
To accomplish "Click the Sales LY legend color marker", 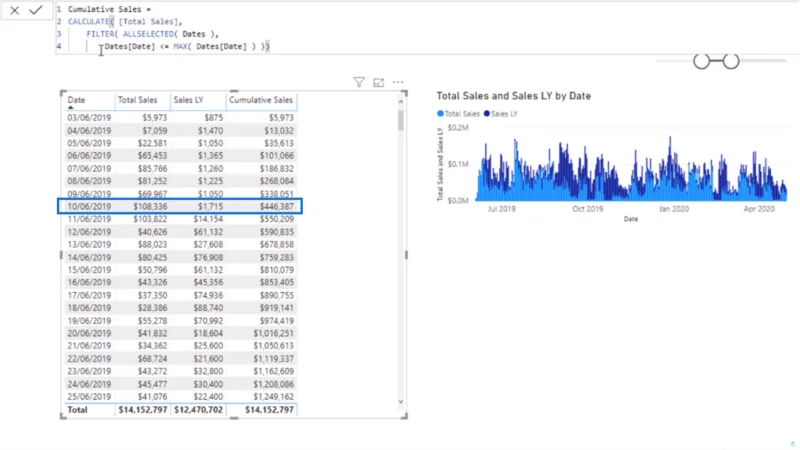I will click(487, 114).
